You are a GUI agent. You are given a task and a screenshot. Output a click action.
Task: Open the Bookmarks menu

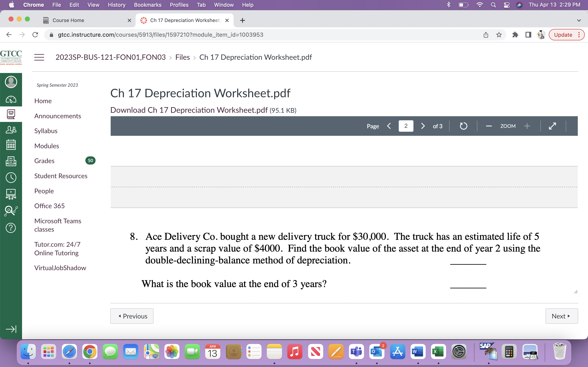point(147,5)
